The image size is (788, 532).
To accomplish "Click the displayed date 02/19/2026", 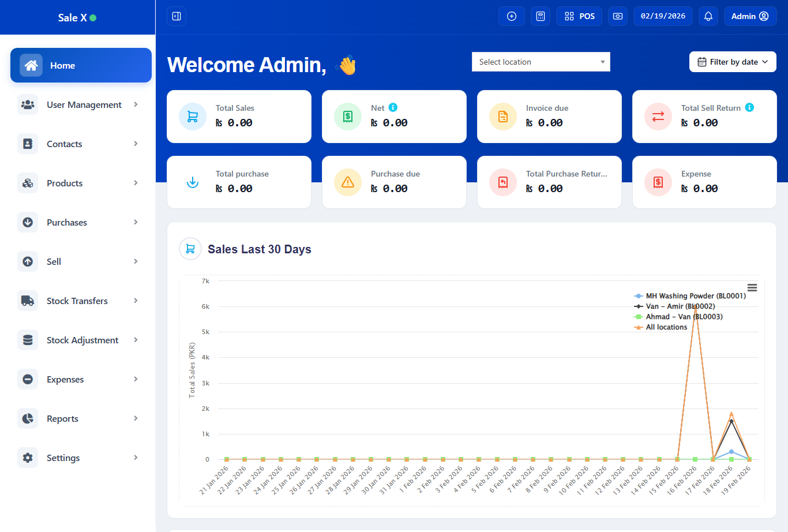I will (x=663, y=16).
